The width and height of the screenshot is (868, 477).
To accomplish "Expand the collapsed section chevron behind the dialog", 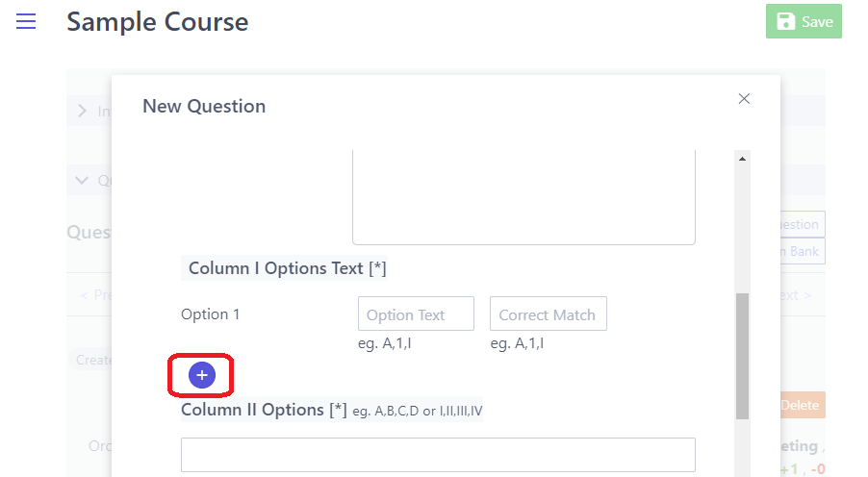I will coord(83,112).
